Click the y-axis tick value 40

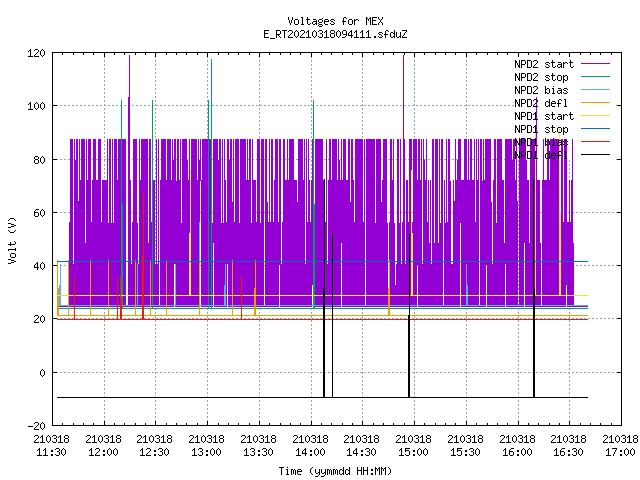pyautogui.click(x=39, y=266)
